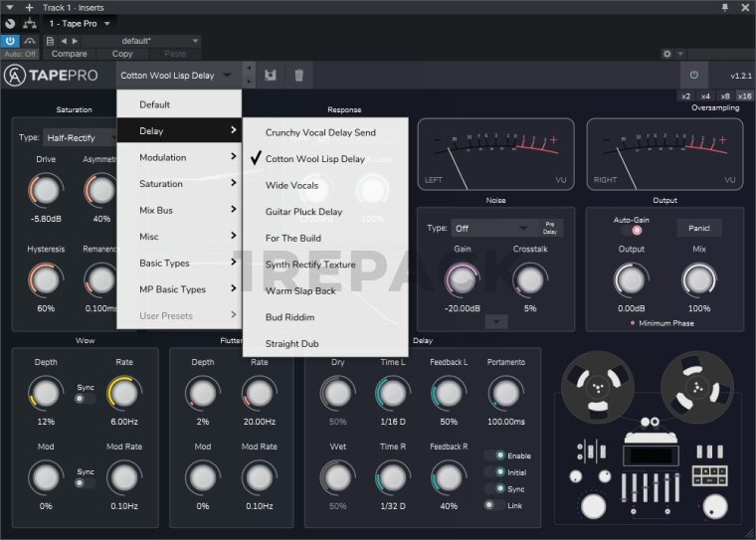Click the pin icon in the title bar
The image size is (756, 540).
click(x=725, y=7)
